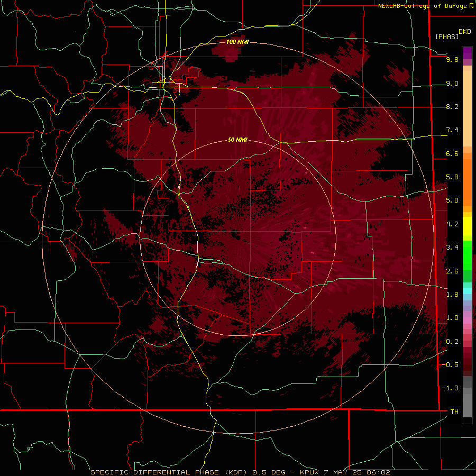
Task: Select the 2.6 scale value
Action: coord(452,271)
